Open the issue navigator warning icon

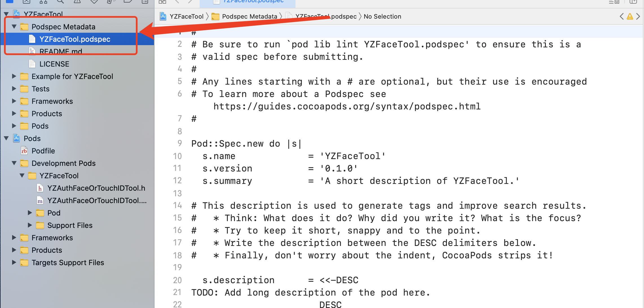point(77,1)
